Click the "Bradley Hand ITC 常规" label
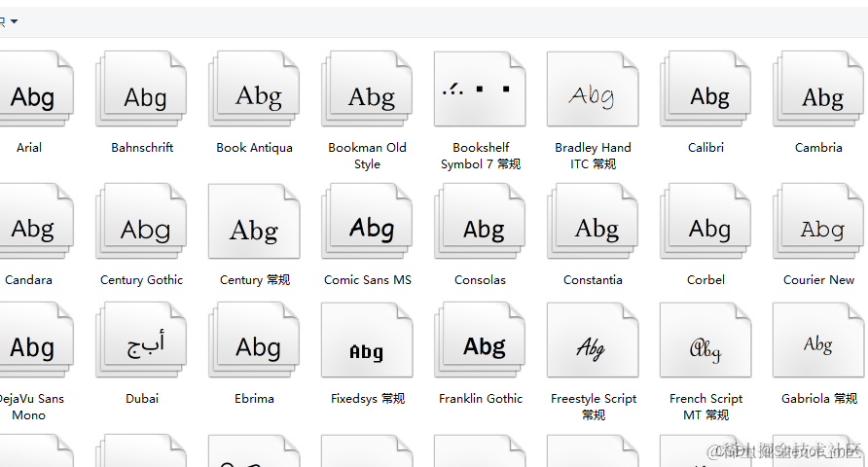 tap(593, 156)
